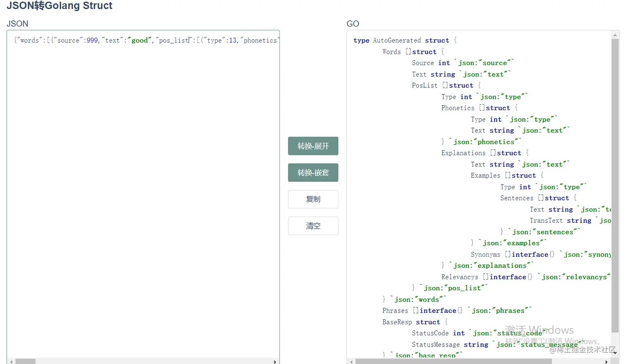626x364 pixels.
Task: Click the 清空 clear button
Action: pyautogui.click(x=313, y=226)
